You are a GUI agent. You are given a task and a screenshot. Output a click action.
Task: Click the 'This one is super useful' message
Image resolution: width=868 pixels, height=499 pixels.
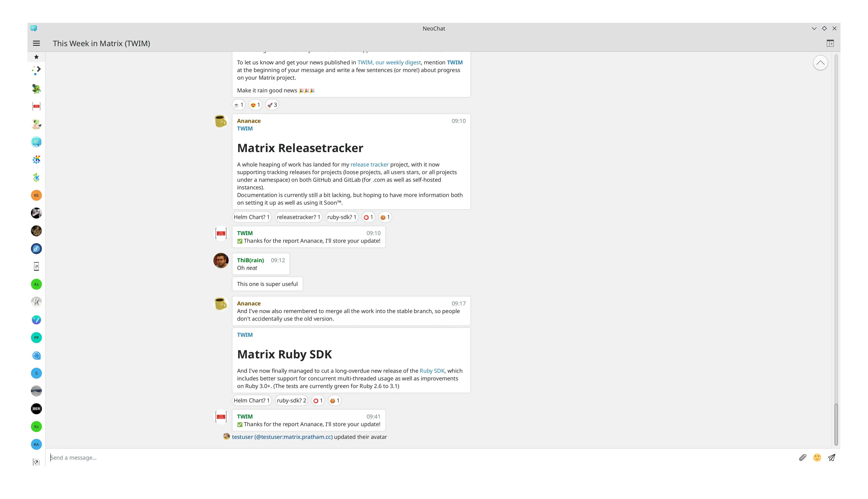click(267, 284)
